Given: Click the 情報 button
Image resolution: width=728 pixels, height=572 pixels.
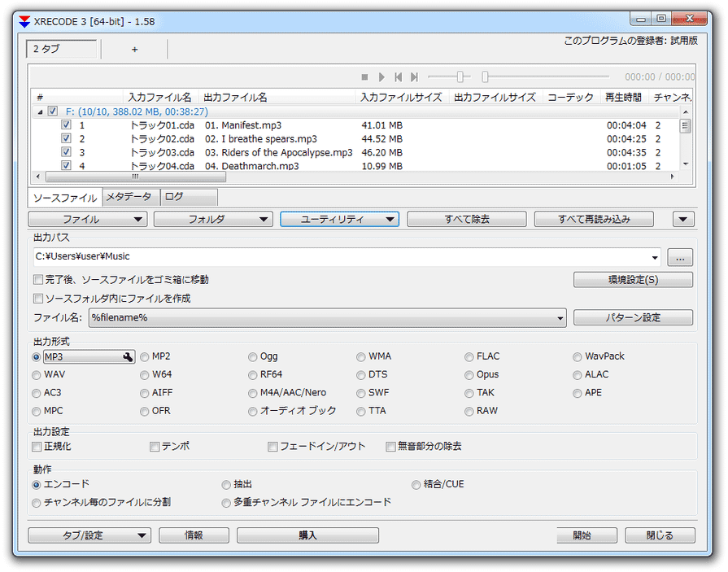Looking at the screenshot, I should click(194, 535).
